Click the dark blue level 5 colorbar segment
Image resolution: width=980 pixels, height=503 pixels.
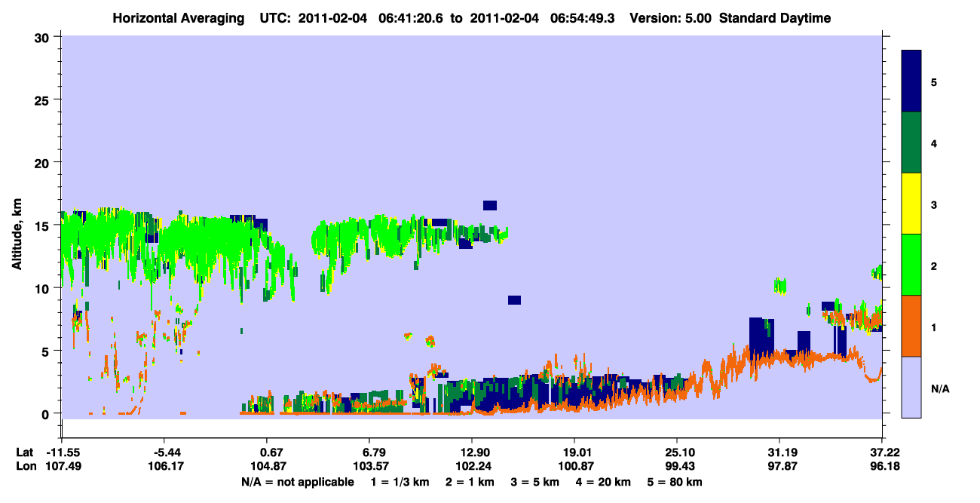(x=911, y=81)
